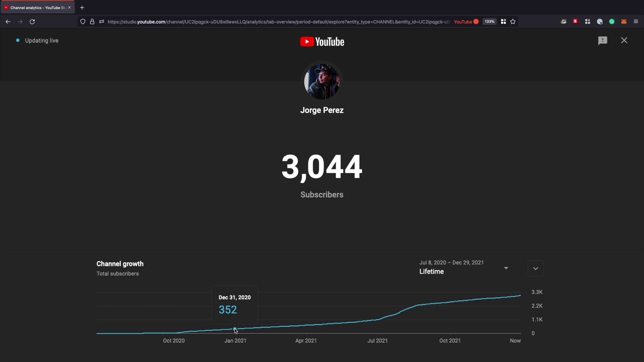This screenshot has width=644, height=362.
Task: Click the Total subscribers subtitle
Action: pos(118,274)
